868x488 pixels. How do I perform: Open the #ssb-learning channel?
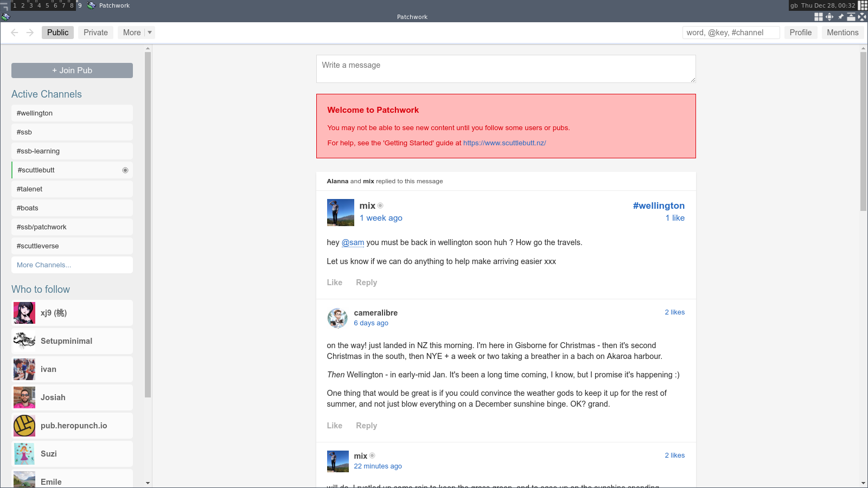click(x=72, y=151)
